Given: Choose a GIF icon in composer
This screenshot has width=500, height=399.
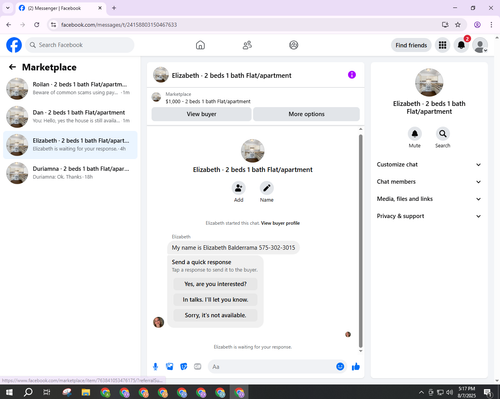Looking at the screenshot, I should pos(198,367).
